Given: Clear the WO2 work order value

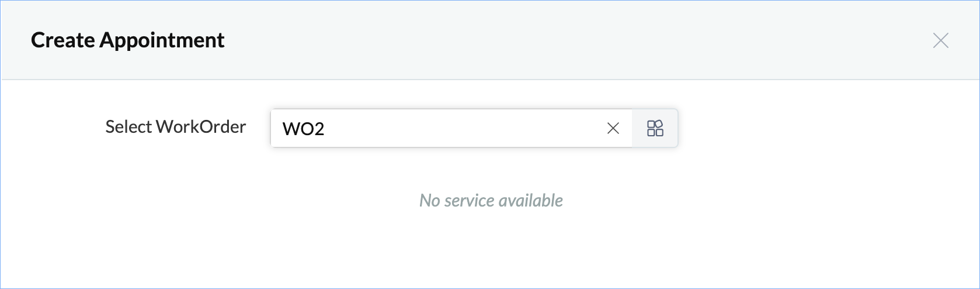Looking at the screenshot, I should pos(613,128).
